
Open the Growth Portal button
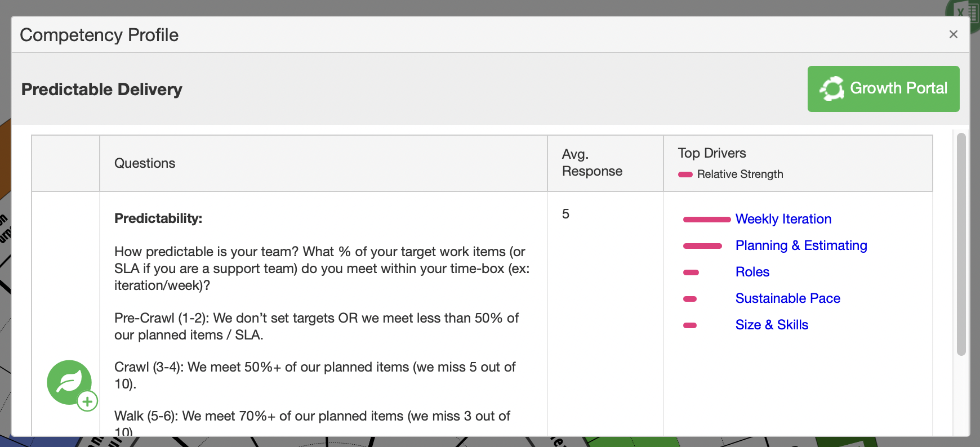883,89
